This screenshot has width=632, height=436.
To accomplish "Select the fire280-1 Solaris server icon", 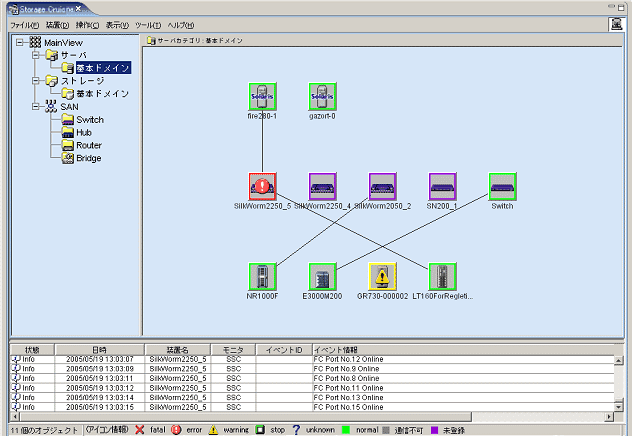I will pos(262,97).
